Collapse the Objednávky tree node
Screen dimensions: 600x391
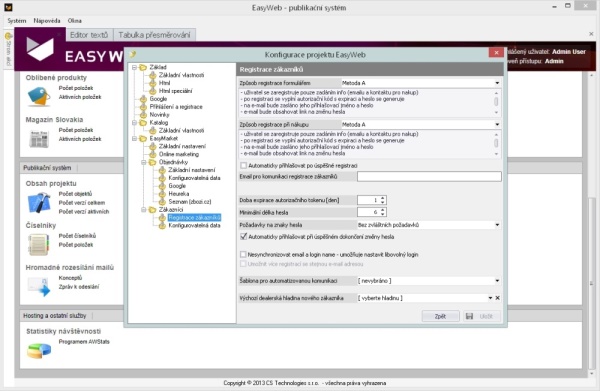pyautogui.click(x=144, y=162)
